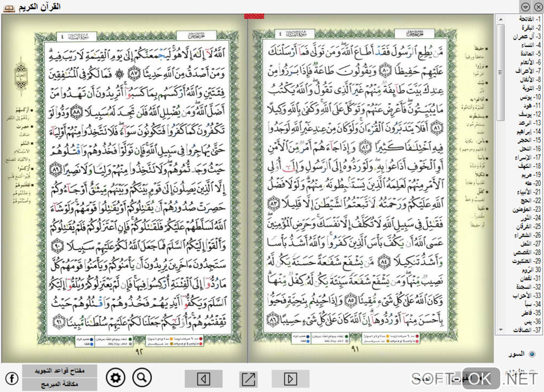
Task: Select surah 23- المؤمنون in the list
Action: pos(526,209)
